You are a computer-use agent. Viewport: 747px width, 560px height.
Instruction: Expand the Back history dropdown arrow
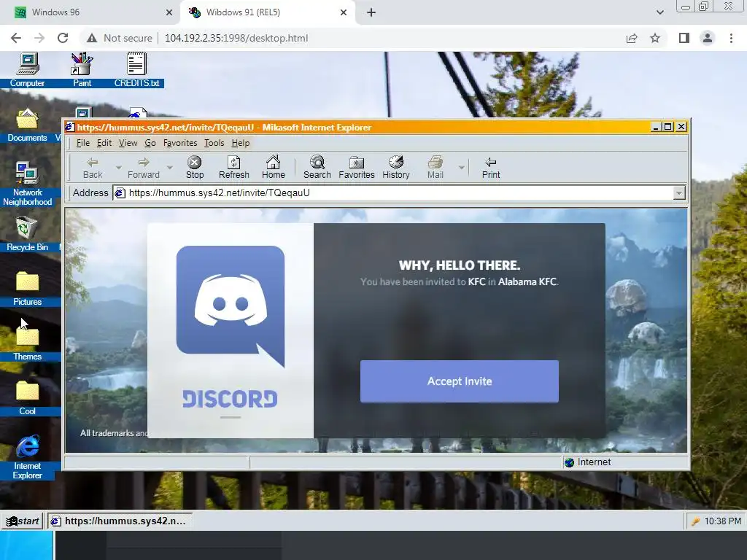tap(118, 168)
